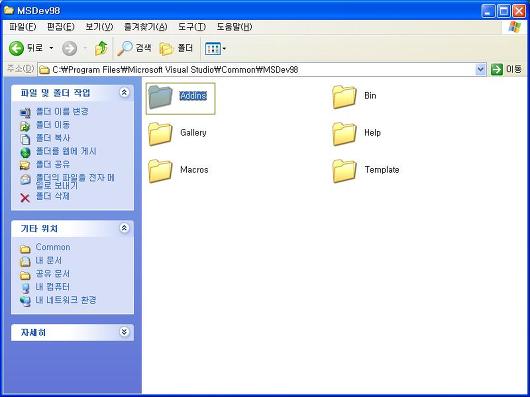Click the copy folder (폴더 복사) link

[53, 138]
